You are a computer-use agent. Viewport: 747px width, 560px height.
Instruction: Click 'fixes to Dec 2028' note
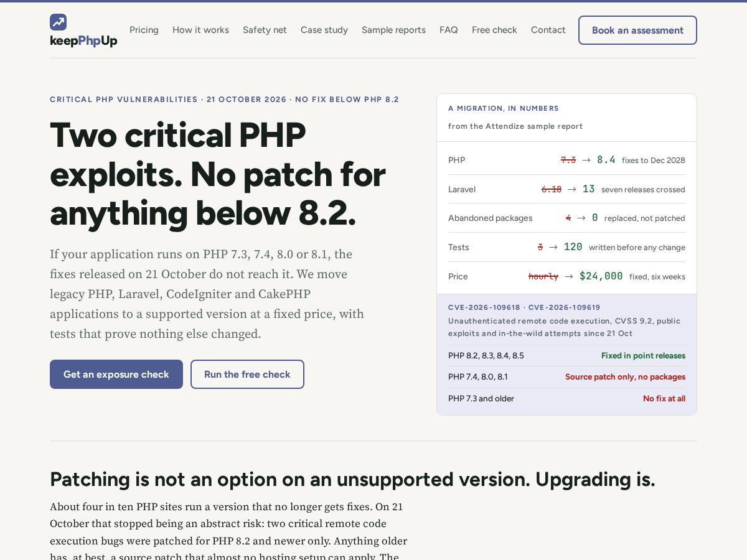pyautogui.click(x=654, y=161)
